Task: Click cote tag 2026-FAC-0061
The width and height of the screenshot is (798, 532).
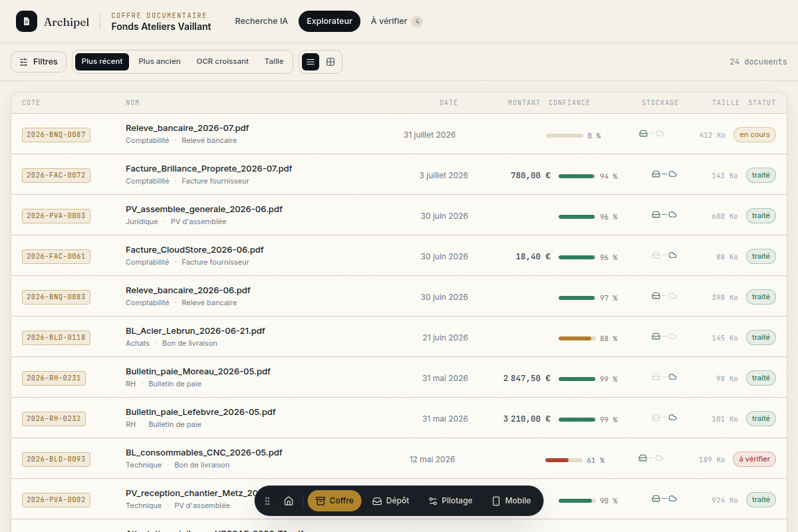Action: coord(56,257)
